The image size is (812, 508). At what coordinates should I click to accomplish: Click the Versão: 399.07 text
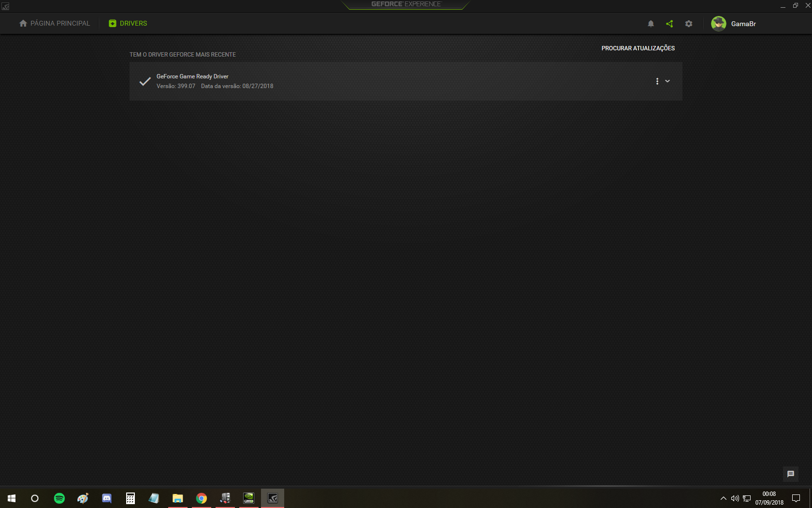coord(176,86)
